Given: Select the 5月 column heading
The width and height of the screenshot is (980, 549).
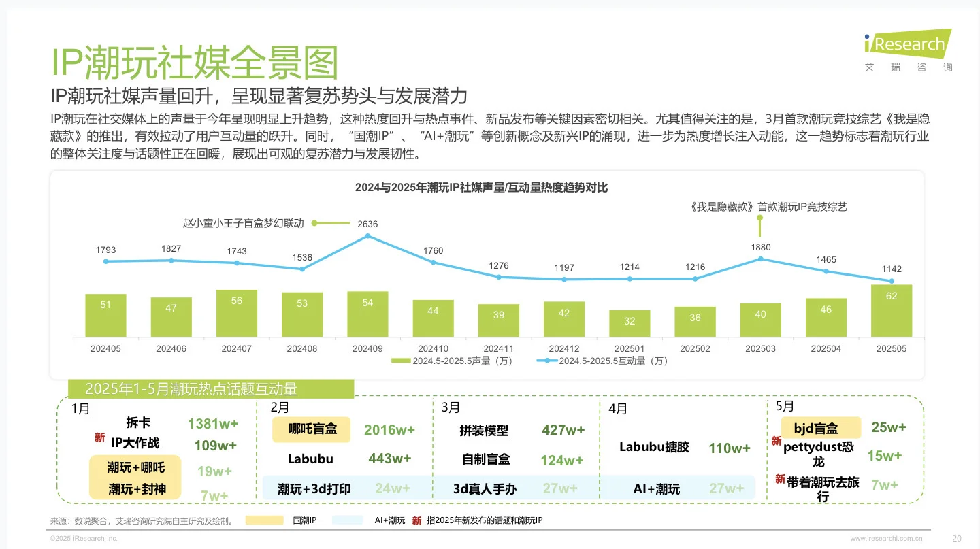Looking at the screenshot, I should coord(785,406).
